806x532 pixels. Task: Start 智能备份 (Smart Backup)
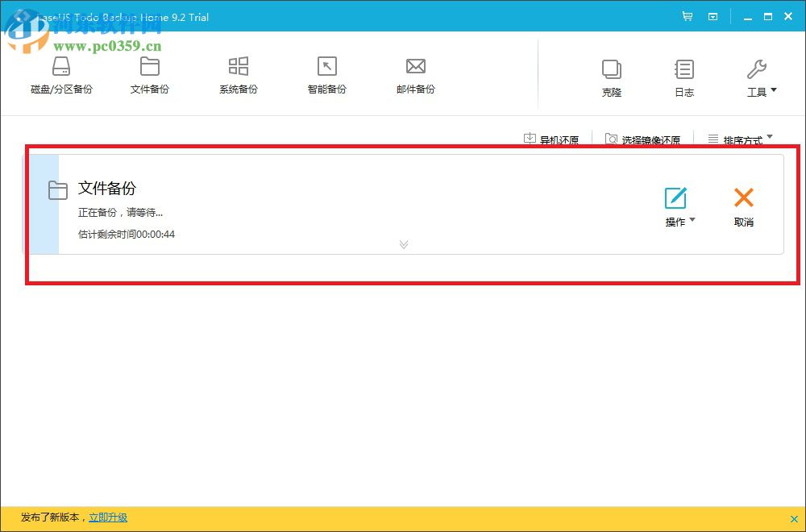coord(326,77)
